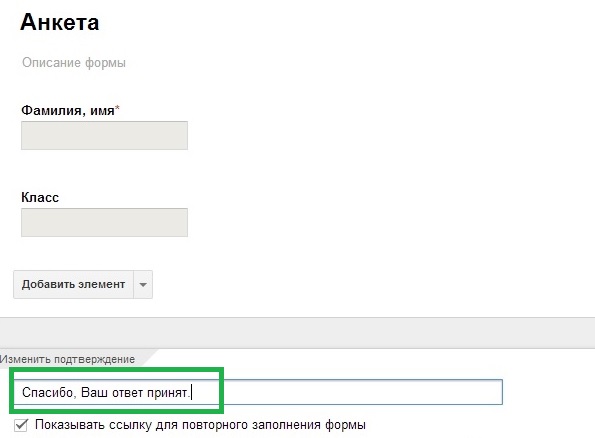595x438 pixels.
Task: Place cursor on the word Спасибо
Action: [47, 392]
